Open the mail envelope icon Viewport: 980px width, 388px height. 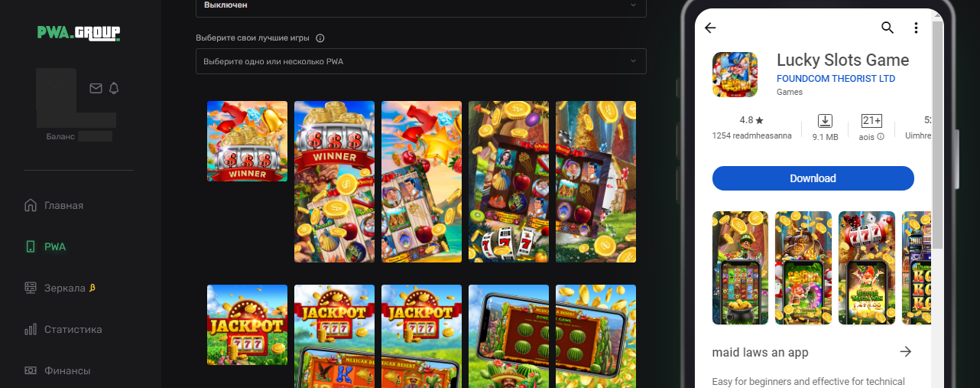[96, 88]
